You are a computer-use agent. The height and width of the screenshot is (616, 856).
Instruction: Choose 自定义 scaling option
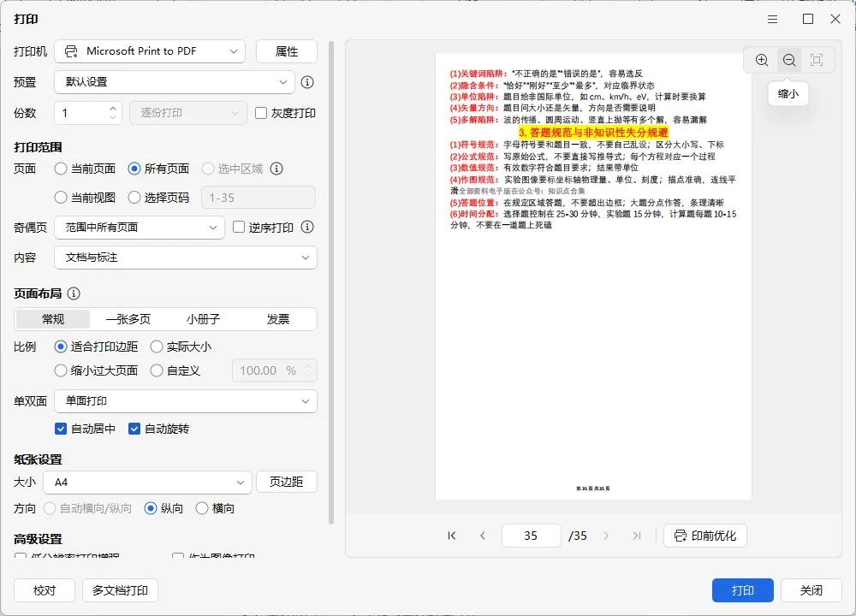pyautogui.click(x=157, y=370)
